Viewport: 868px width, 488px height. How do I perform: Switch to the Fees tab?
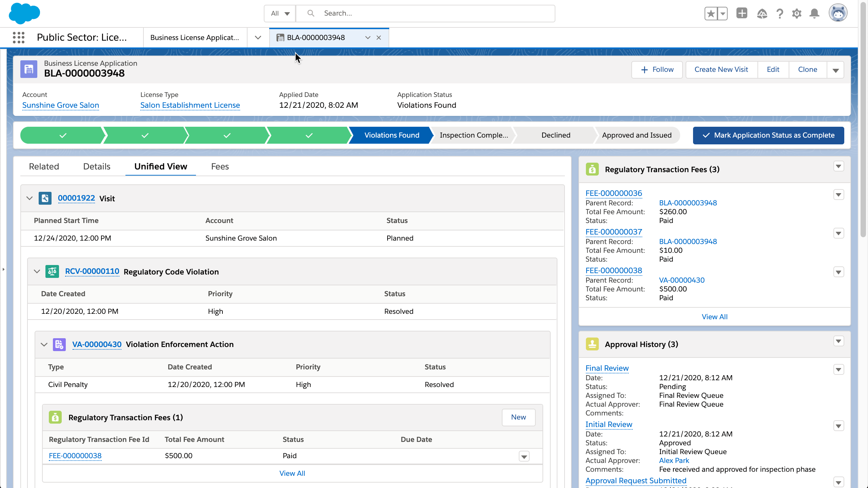pos(220,166)
